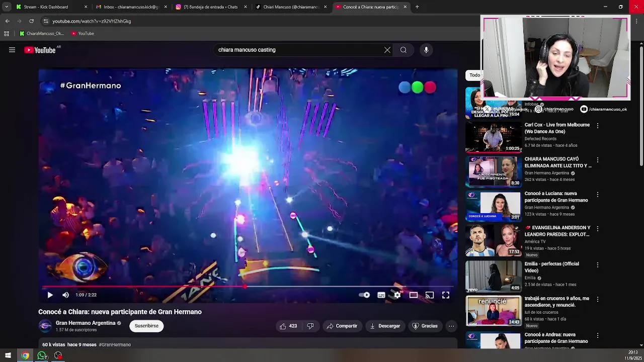Download the video with Descargar
Viewport: 644px width, 362px height.
[x=385, y=326]
